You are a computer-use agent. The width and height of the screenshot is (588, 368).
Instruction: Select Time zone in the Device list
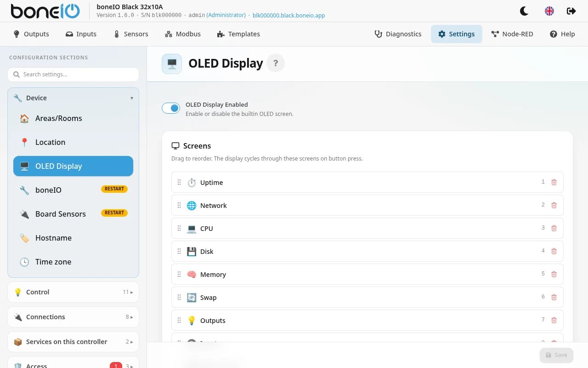click(73, 262)
